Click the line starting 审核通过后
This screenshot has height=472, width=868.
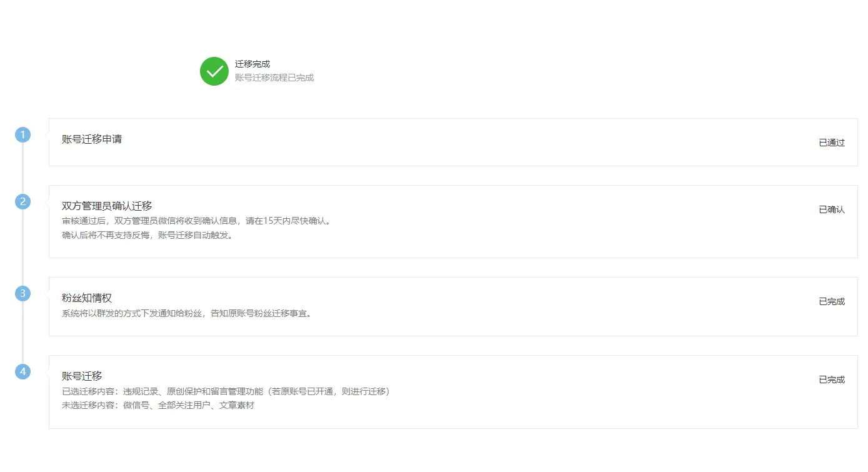(x=196, y=221)
